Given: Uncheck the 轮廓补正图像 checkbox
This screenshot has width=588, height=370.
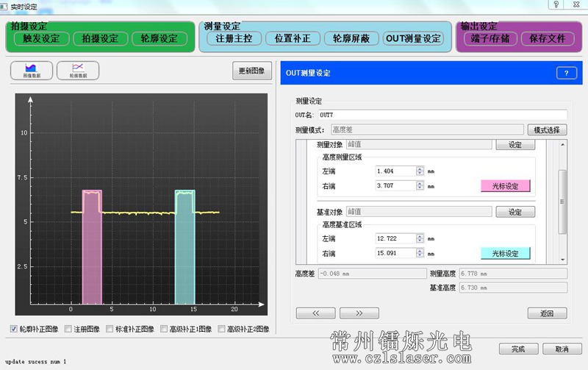Looking at the screenshot, I should [15, 329].
